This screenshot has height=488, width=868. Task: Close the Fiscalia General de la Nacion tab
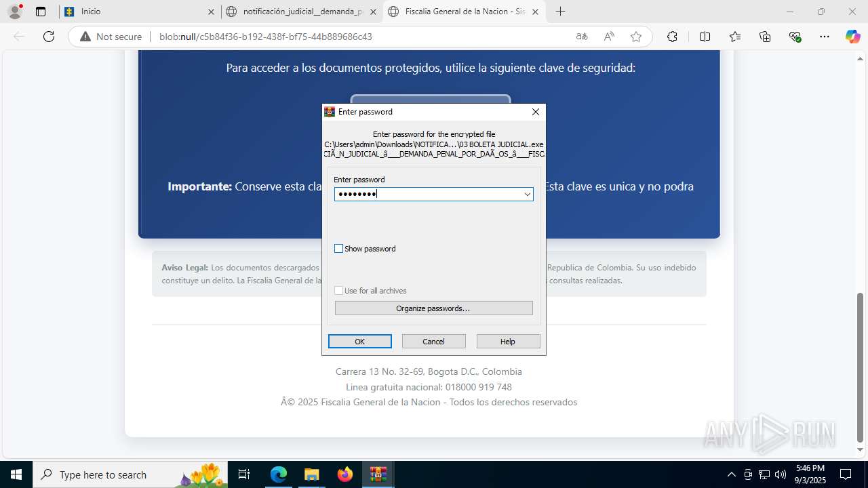535,12
